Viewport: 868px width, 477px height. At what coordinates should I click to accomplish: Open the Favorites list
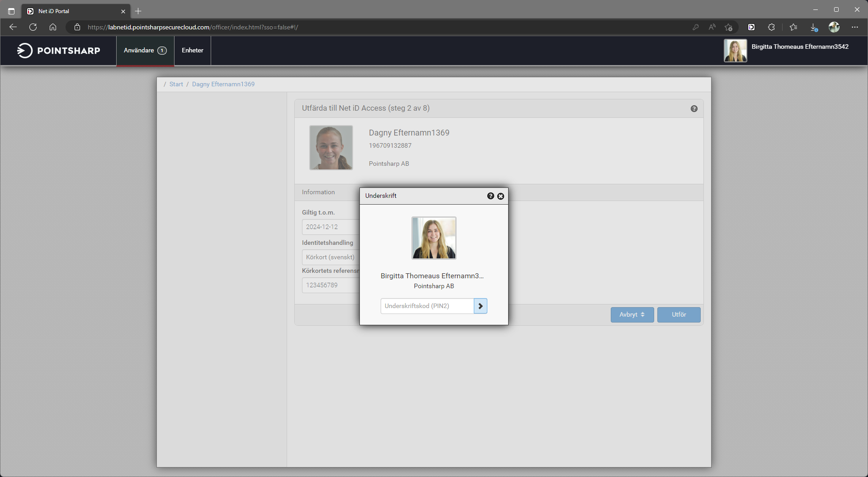(793, 27)
